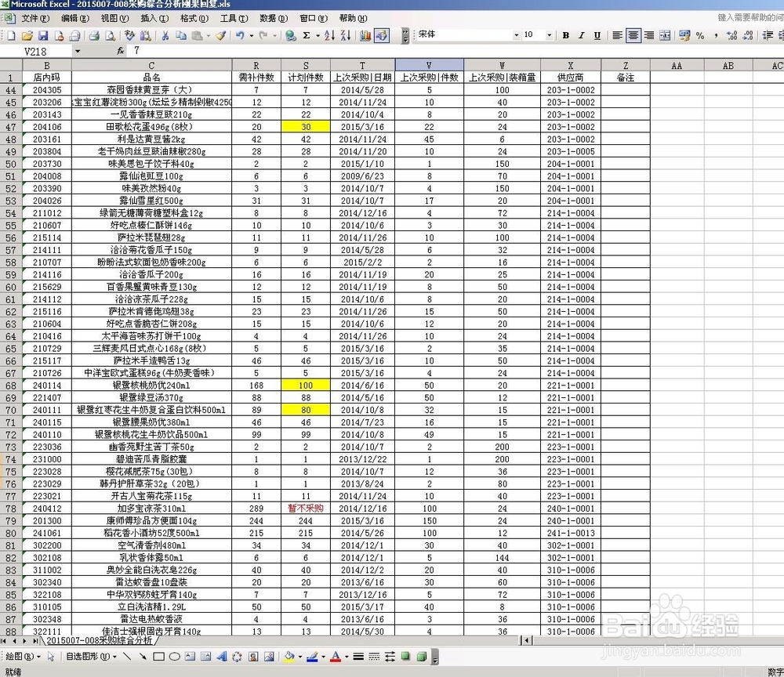Select row 68 header
The image size is (784, 677).
coord(11,386)
